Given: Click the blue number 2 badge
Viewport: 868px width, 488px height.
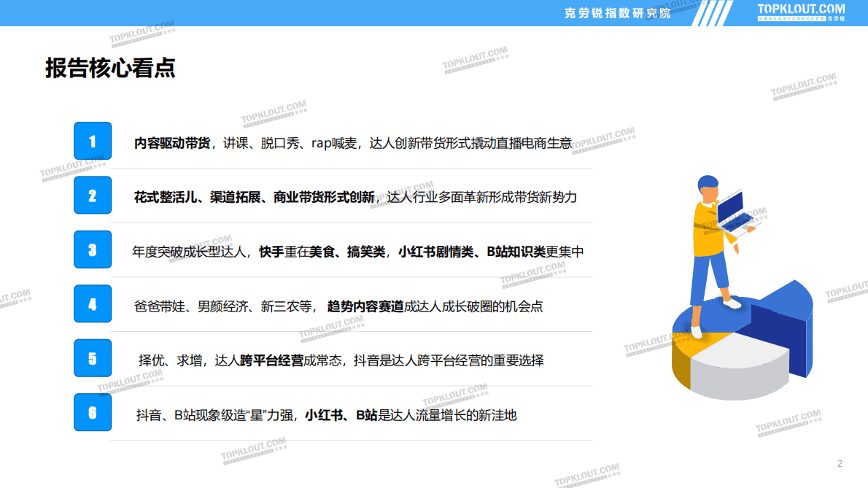Looking at the screenshot, I should (x=93, y=195).
